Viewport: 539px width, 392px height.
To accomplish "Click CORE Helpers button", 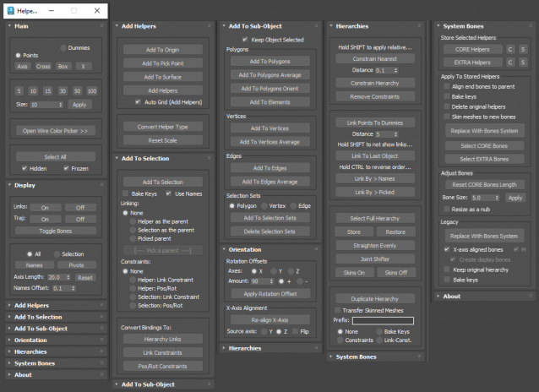I will coord(472,49).
